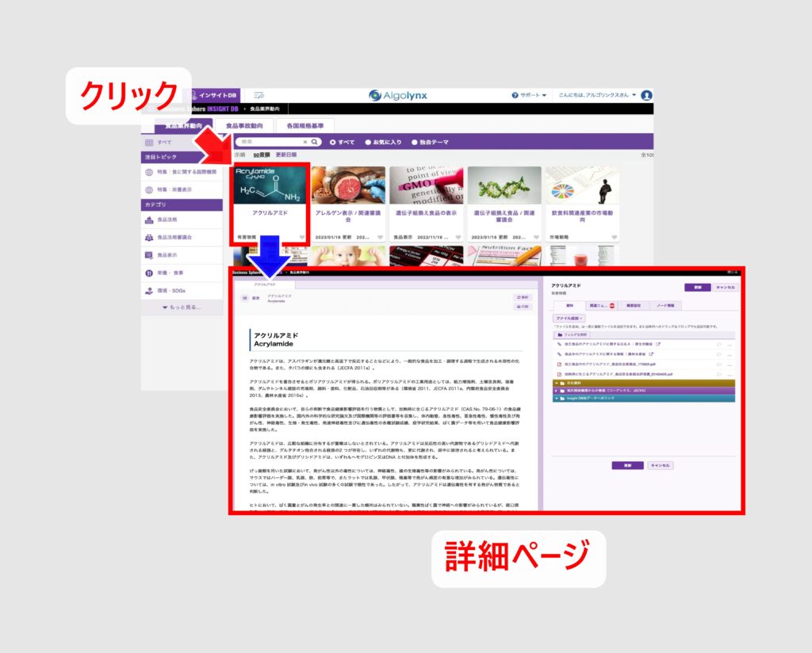Switch to the 食品事故動向 tab

246,125
